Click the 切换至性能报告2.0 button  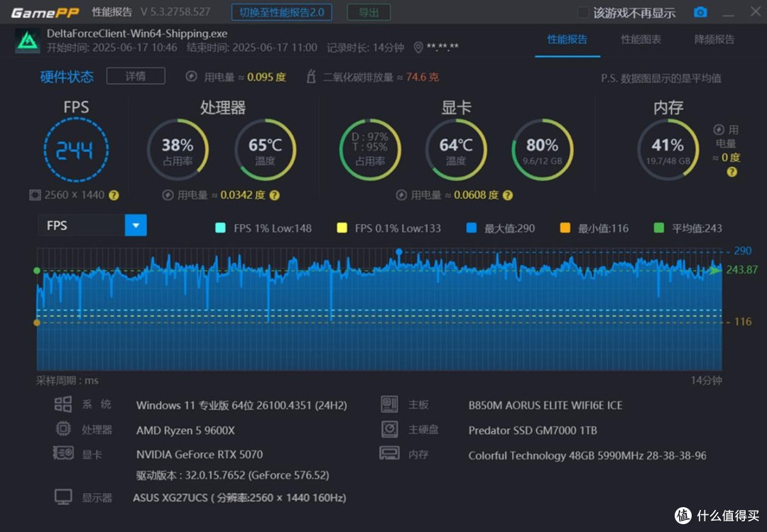282,12
